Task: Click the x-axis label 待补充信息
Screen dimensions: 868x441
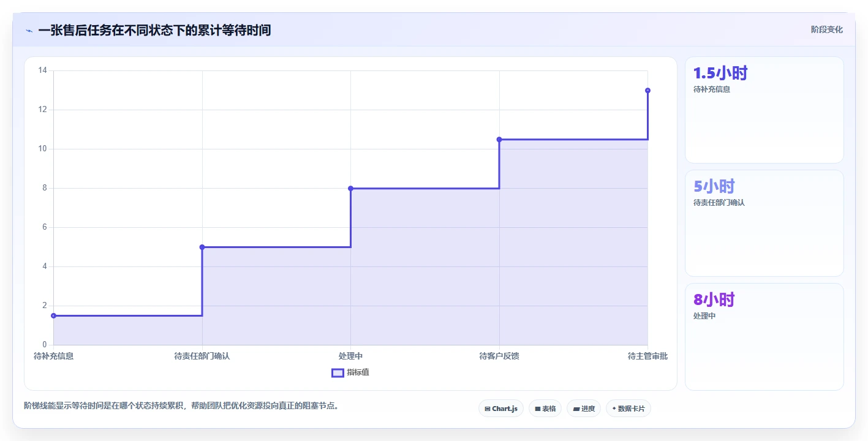Action: point(53,356)
